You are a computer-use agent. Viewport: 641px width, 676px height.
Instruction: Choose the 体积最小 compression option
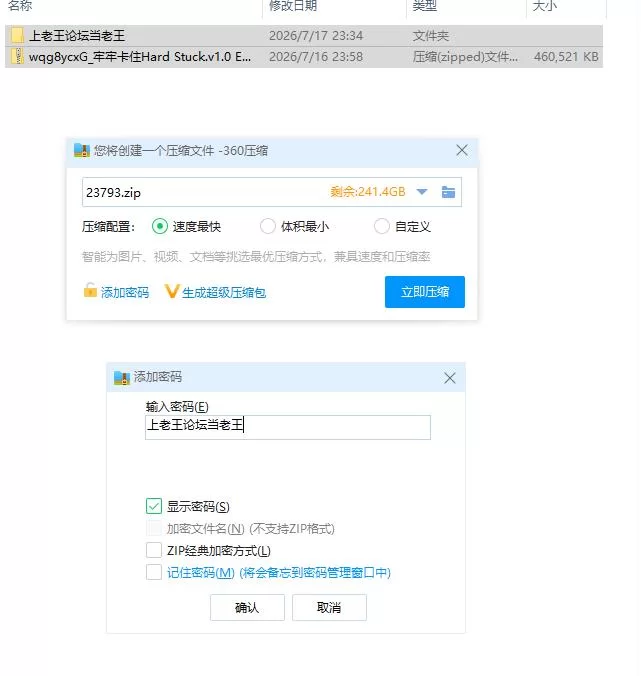point(268,226)
